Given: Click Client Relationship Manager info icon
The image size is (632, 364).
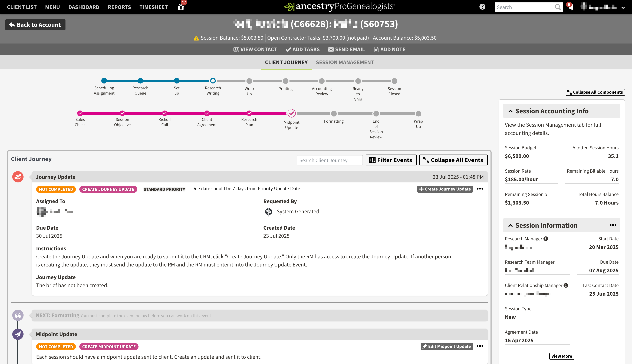Looking at the screenshot, I should (566, 285).
